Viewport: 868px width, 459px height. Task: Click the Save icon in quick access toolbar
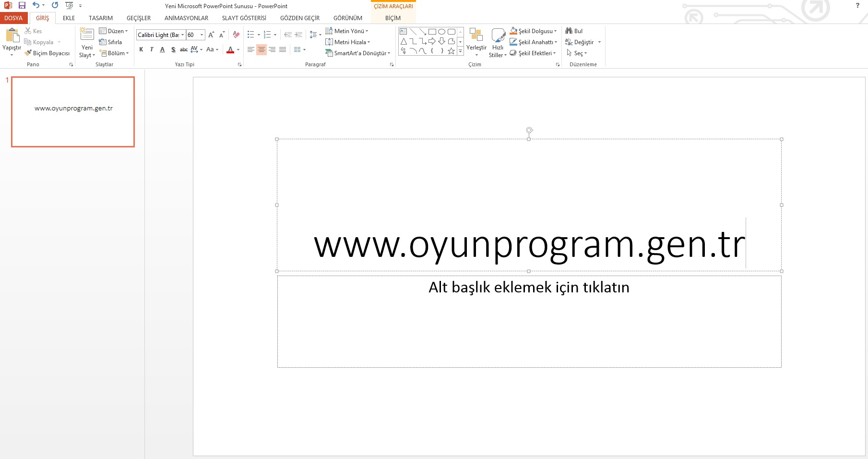tap(22, 5)
